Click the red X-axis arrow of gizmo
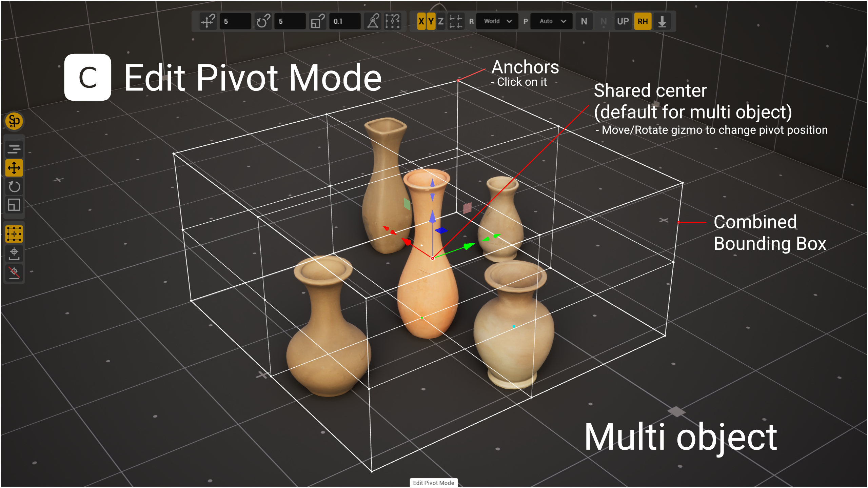The width and height of the screenshot is (868, 488). click(x=407, y=242)
